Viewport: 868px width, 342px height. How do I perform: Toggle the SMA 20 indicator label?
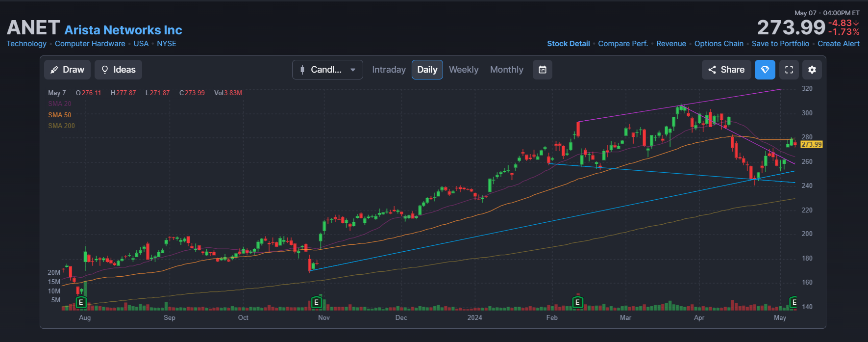click(60, 104)
